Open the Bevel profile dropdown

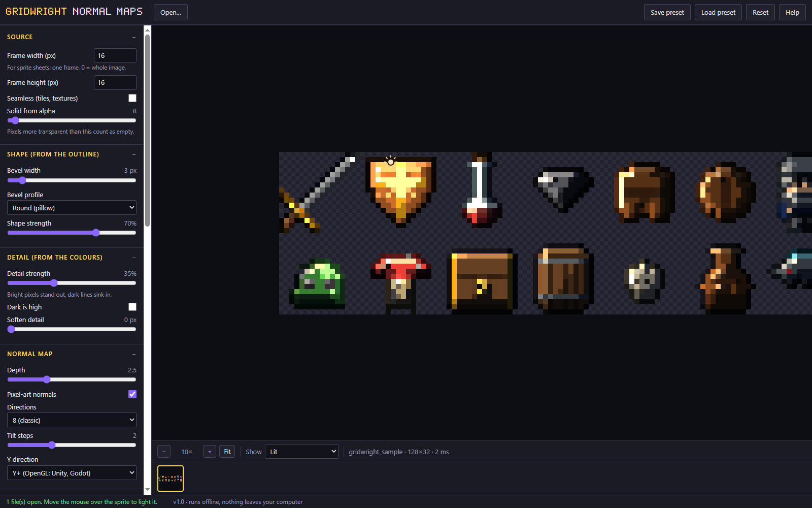click(72, 208)
